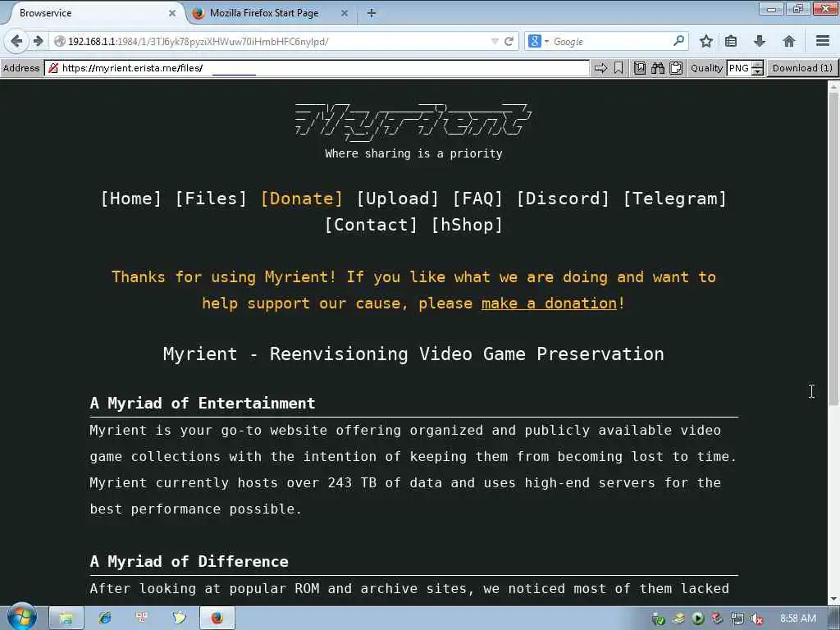840x630 pixels.
Task: Click Browservice bookmark icon beside Go arrow
Action: pyautogui.click(x=619, y=68)
